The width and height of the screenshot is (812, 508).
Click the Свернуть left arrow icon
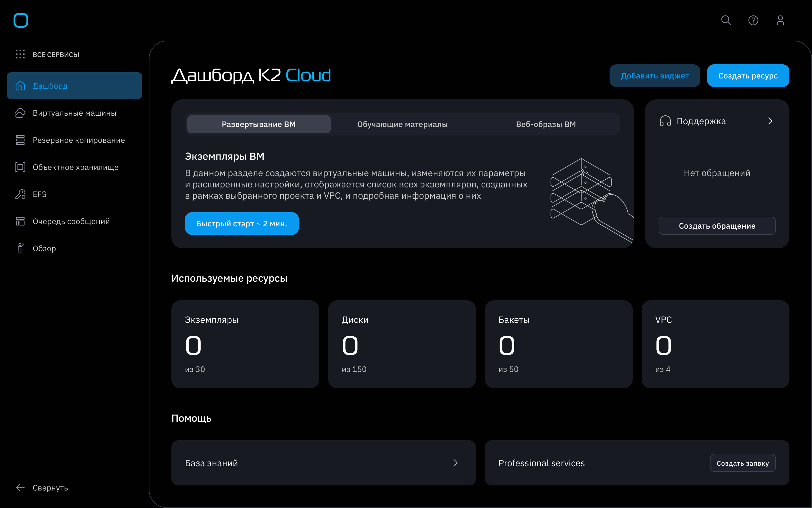point(21,487)
